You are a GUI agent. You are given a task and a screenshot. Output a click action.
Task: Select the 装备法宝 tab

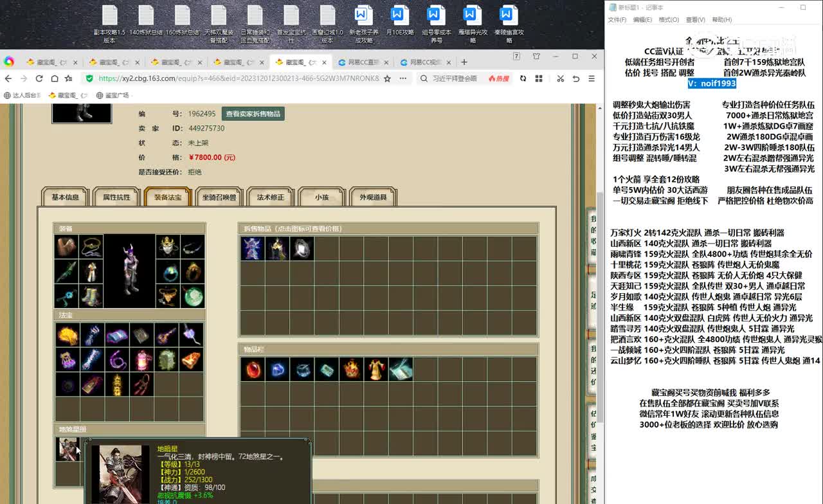(x=168, y=197)
